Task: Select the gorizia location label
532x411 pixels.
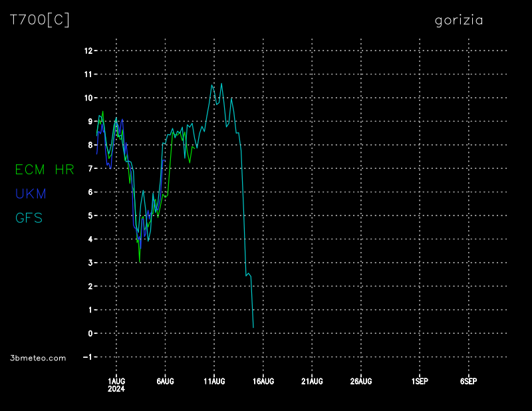Action: pyautogui.click(x=459, y=21)
